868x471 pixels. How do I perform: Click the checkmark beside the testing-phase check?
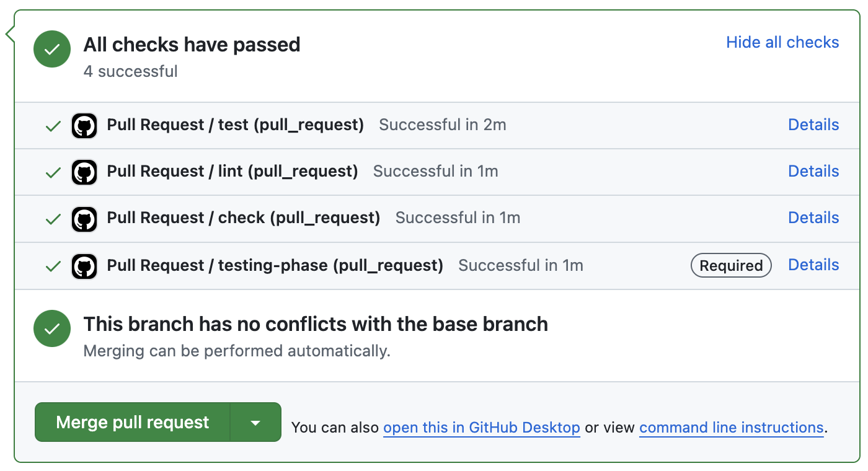[x=53, y=265]
